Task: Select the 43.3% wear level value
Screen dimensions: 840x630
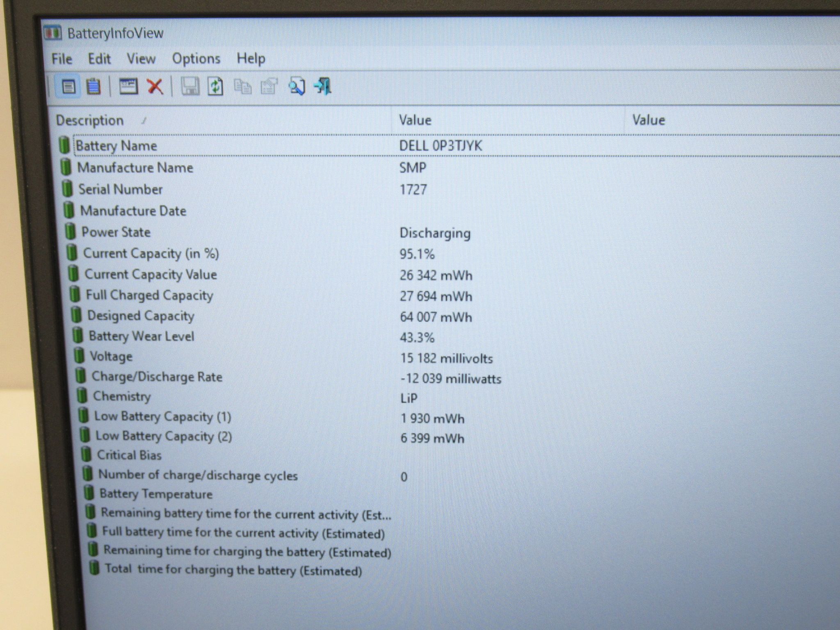Action: [417, 338]
